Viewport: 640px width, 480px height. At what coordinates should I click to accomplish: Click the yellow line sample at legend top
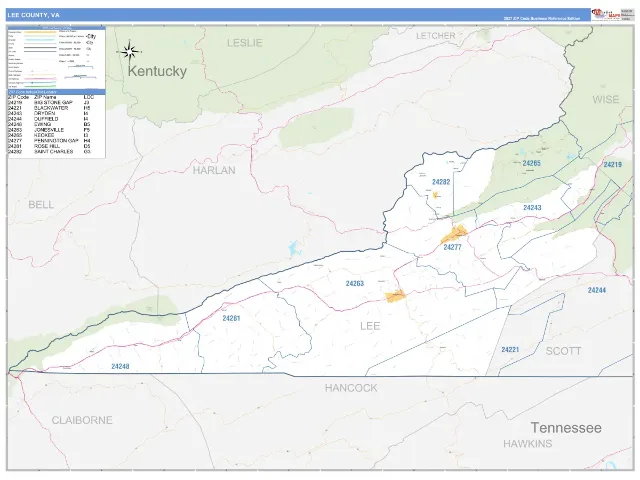pyautogui.click(x=40, y=32)
